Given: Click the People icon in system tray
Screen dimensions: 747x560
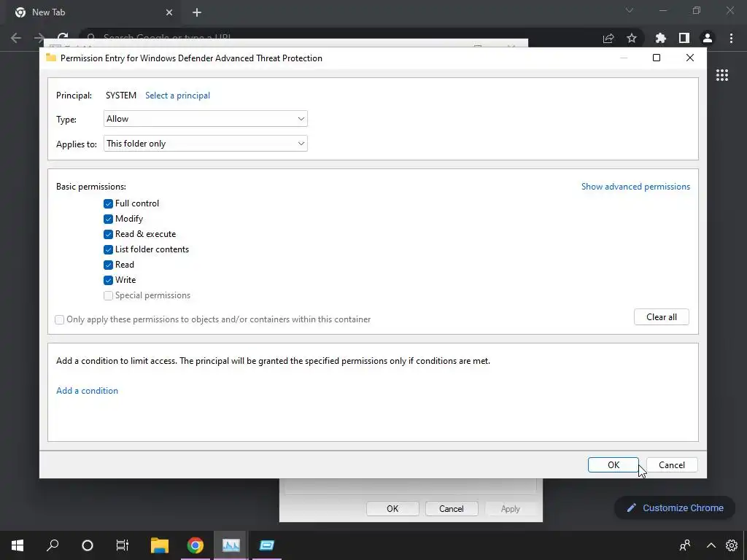Looking at the screenshot, I should (685, 545).
